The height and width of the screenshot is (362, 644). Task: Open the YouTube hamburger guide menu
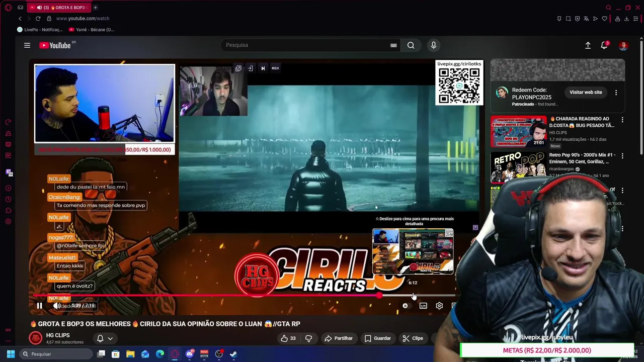click(27, 45)
